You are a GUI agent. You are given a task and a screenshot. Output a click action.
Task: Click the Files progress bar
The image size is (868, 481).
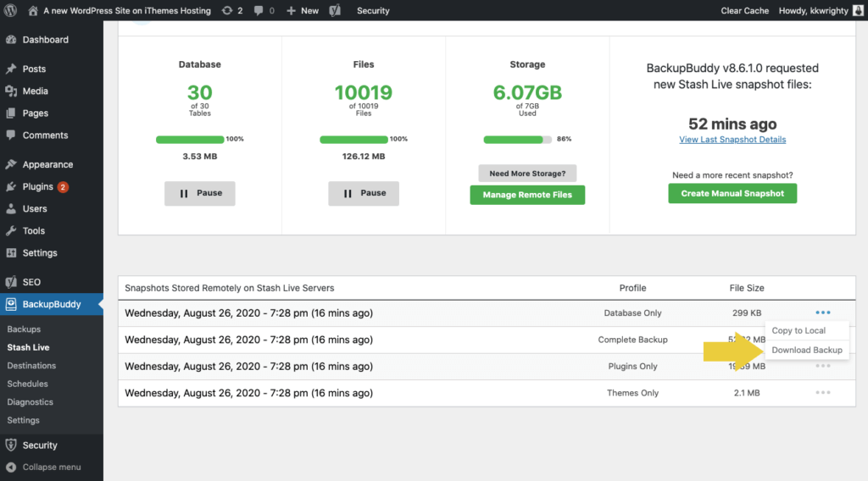click(x=353, y=140)
